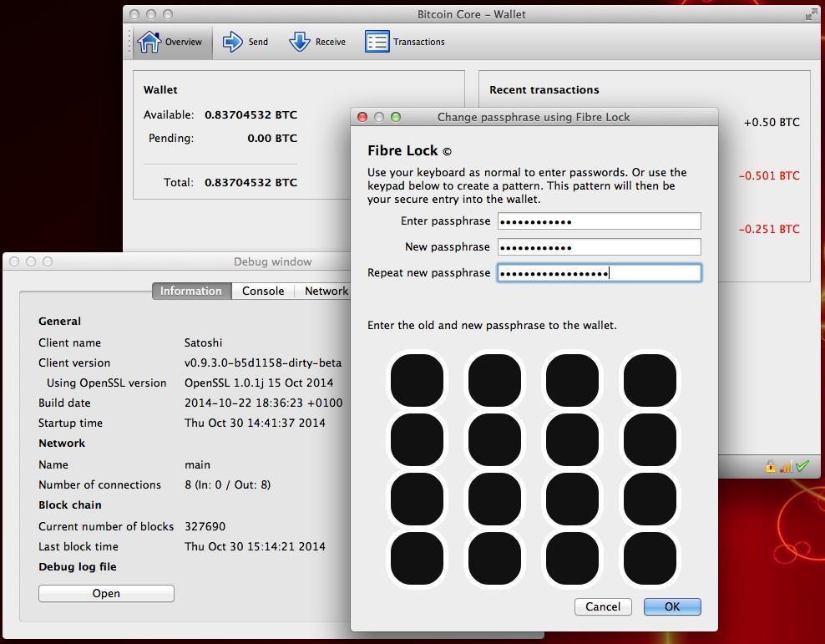825x644 pixels.
Task: Tap the fourth keypad pad in bottom row
Action: pos(650,558)
